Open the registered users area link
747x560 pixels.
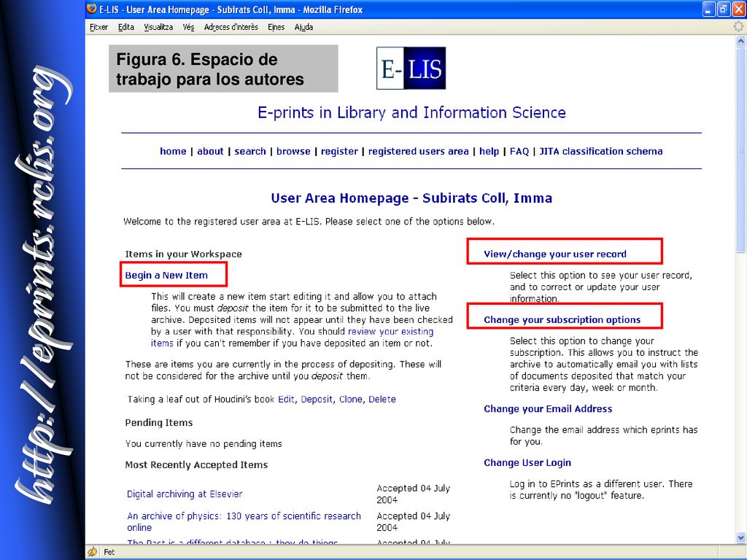pyautogui.click(x=418, y=151)
